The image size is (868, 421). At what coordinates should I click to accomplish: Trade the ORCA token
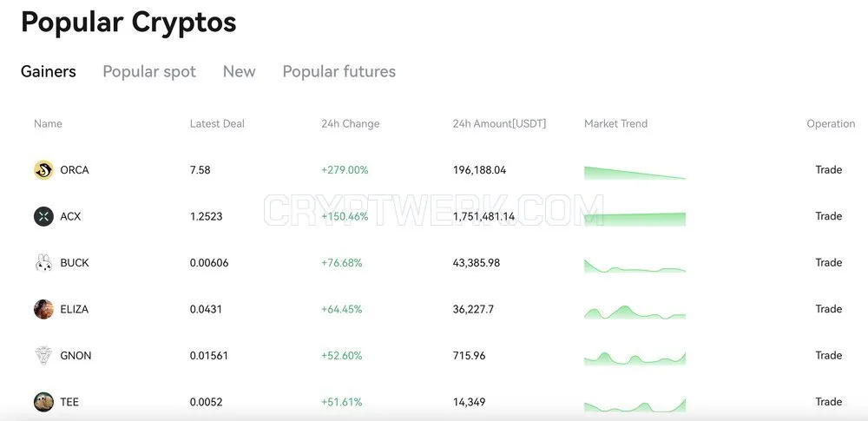click(828, 170)
